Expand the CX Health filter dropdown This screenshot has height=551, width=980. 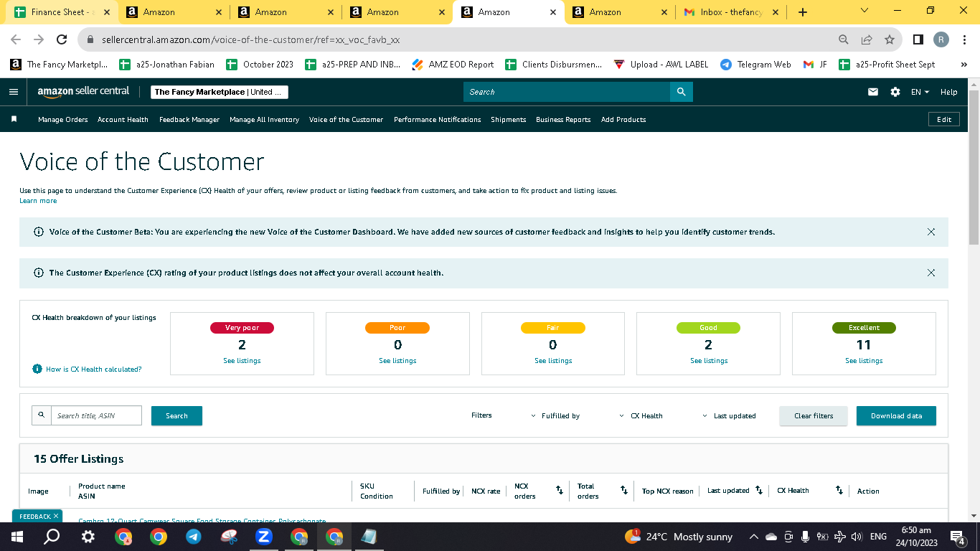[641, 416]
